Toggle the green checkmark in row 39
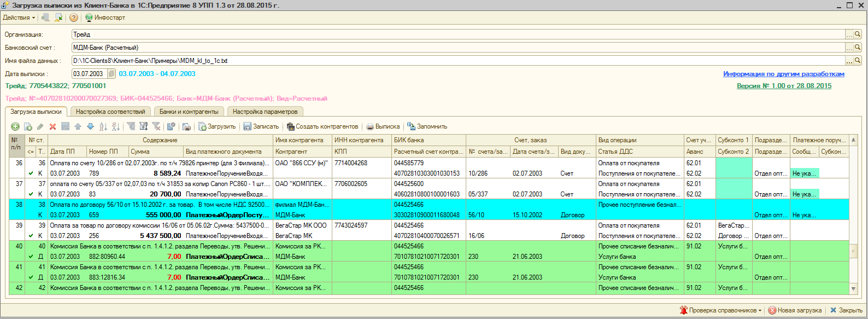The image size is (868, 319). 31,236
